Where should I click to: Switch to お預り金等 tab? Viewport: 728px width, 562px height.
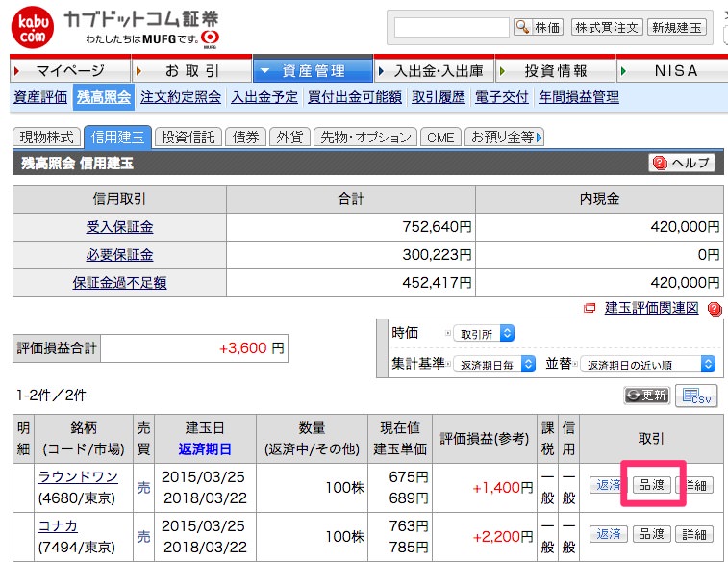504,138
